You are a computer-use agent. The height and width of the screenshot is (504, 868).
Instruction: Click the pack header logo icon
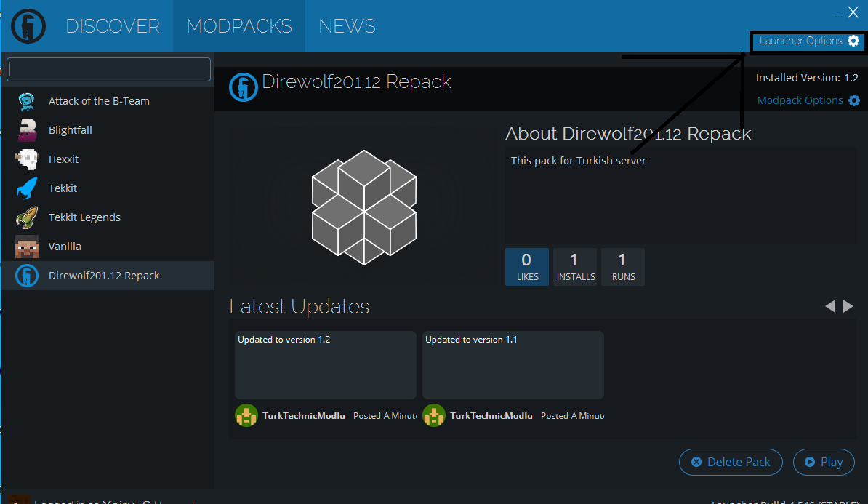click(x=244, y=87)
